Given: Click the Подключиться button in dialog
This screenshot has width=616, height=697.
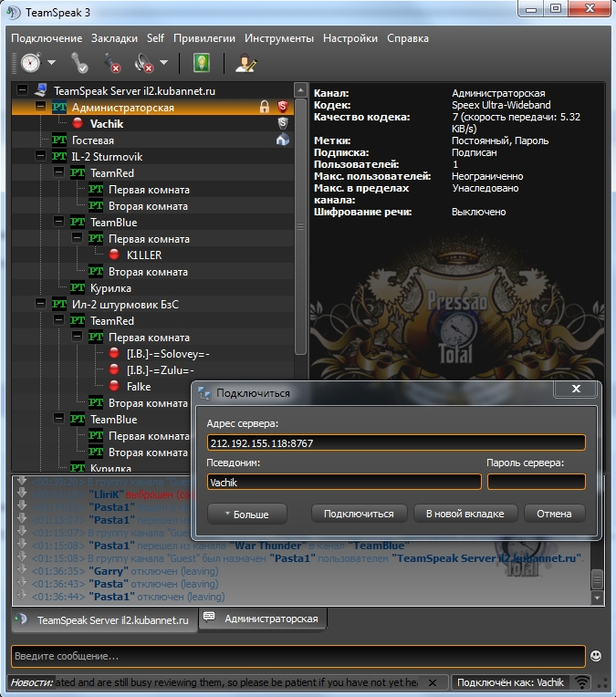Looking at the screenshot, I should point(359,514).
